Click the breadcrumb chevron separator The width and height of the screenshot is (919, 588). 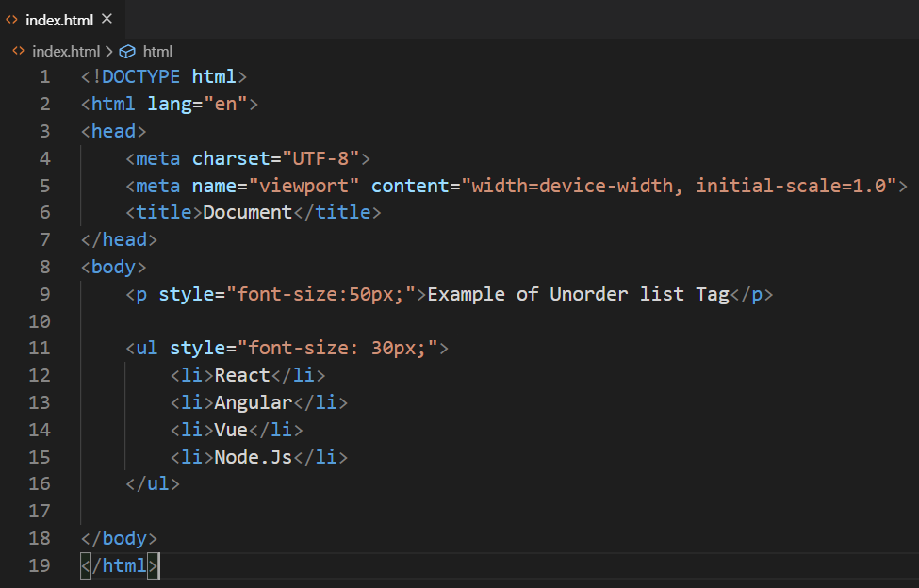[109, 52]
